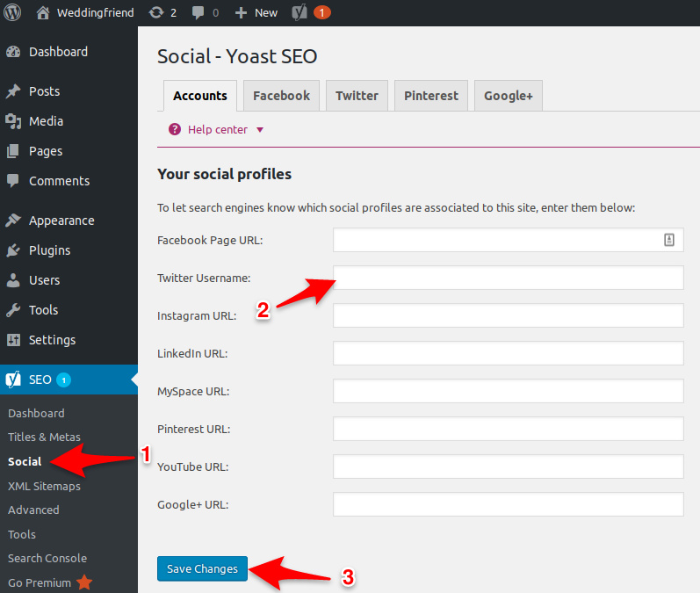The width and height of the screenshot is (700, 593).
Task: Open the Weddingfriend site home icon
Action: 43,12
